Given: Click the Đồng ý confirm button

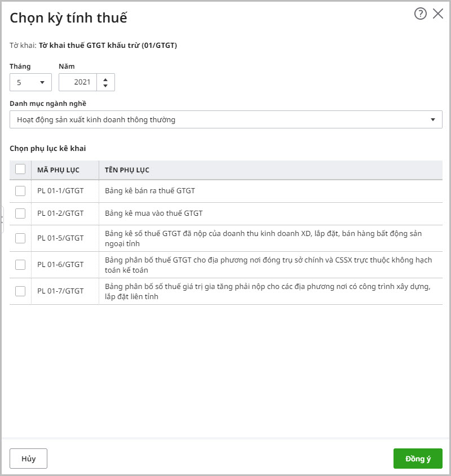Looking at the screenshot, I should pos(418,459).
